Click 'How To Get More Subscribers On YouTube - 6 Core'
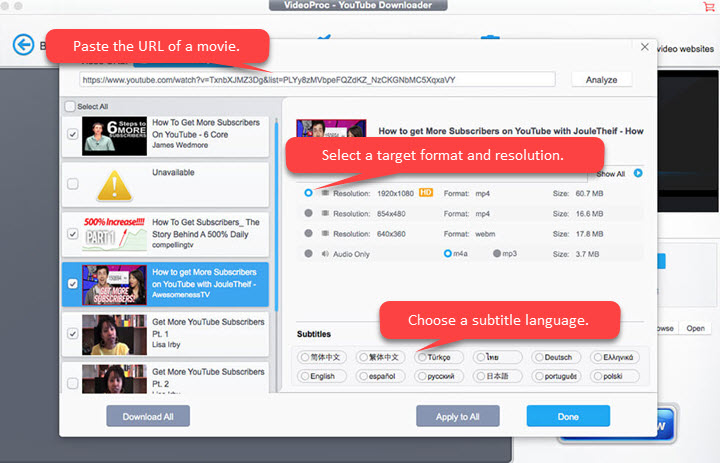720x463 pixels. 206,128
